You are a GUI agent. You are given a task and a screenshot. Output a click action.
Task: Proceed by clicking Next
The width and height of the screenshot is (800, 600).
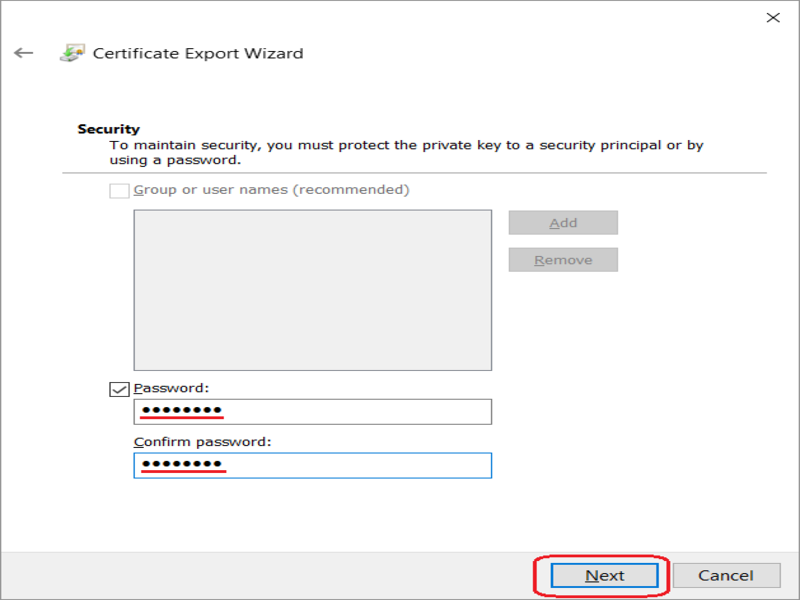pos(605,576)
